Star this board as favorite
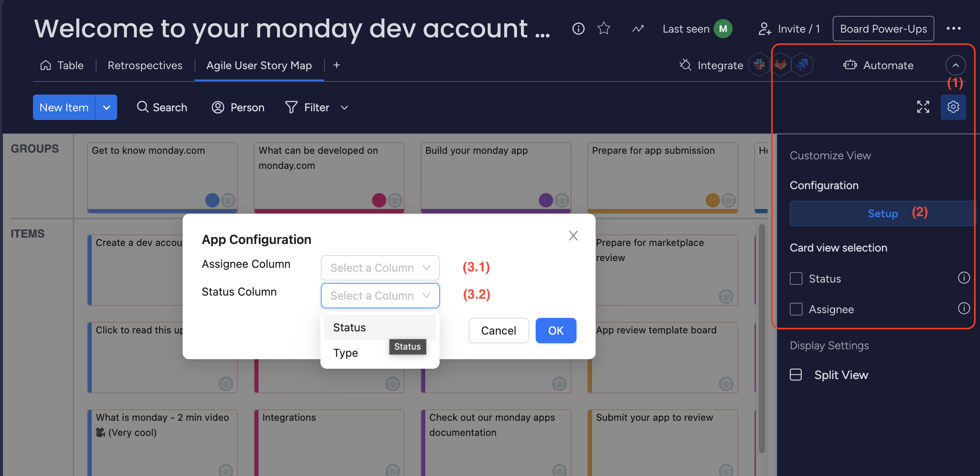980x476 pixels. click(x=604, y=28)
